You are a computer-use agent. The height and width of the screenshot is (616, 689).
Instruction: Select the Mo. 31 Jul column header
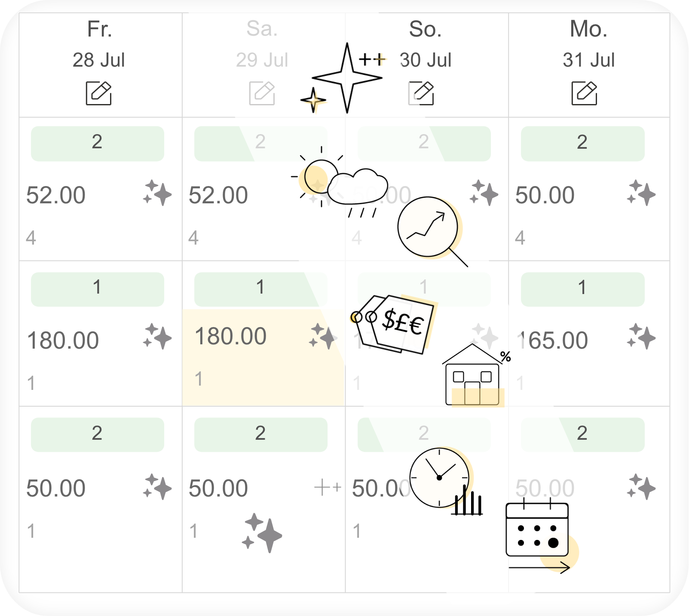click(x=589, y=65)
